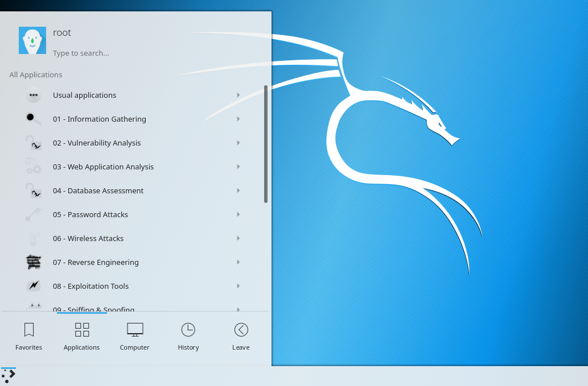Open 04 - Database Assessment category
The height and width of the screenshot is (386, 588).
(131, 190)
